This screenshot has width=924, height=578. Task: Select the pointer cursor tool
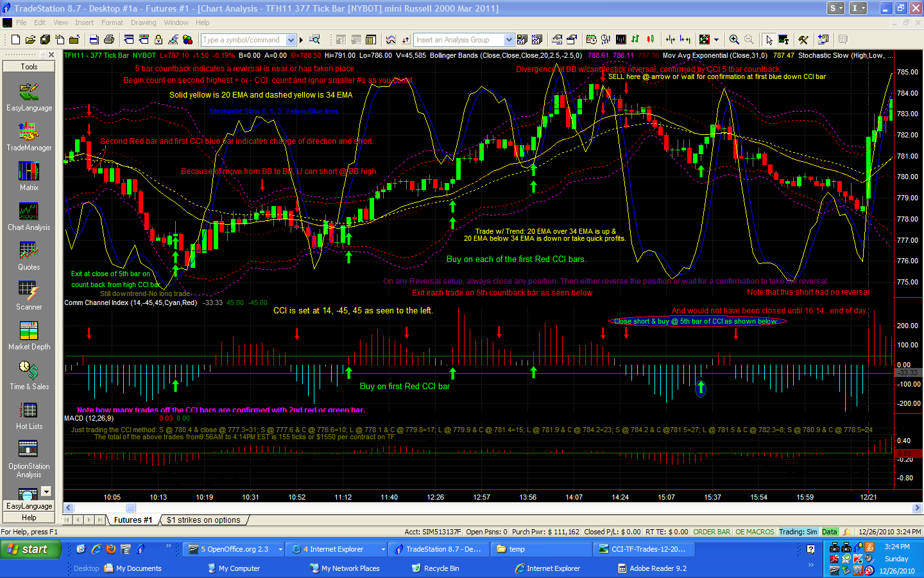click(x=769, y=40)
